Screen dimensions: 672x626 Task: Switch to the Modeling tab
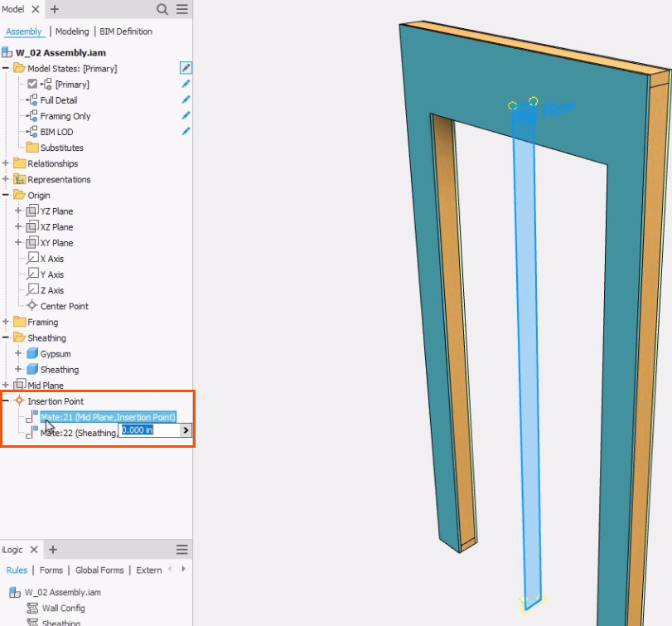point(72,32)
